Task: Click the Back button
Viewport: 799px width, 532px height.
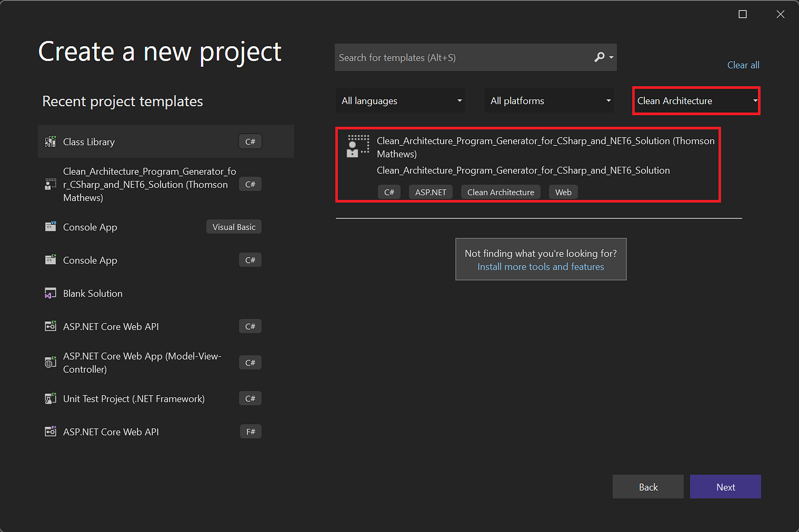Action: 648,486
